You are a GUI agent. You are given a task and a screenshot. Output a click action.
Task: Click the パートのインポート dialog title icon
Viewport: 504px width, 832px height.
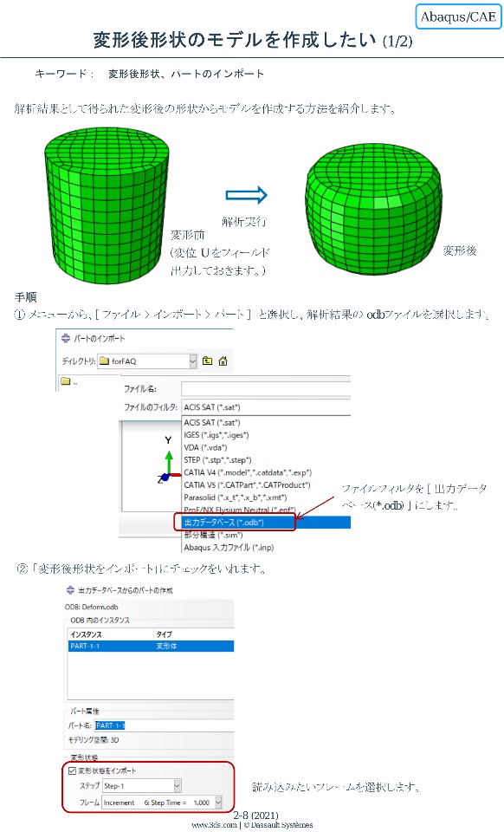tap(66, 338)
